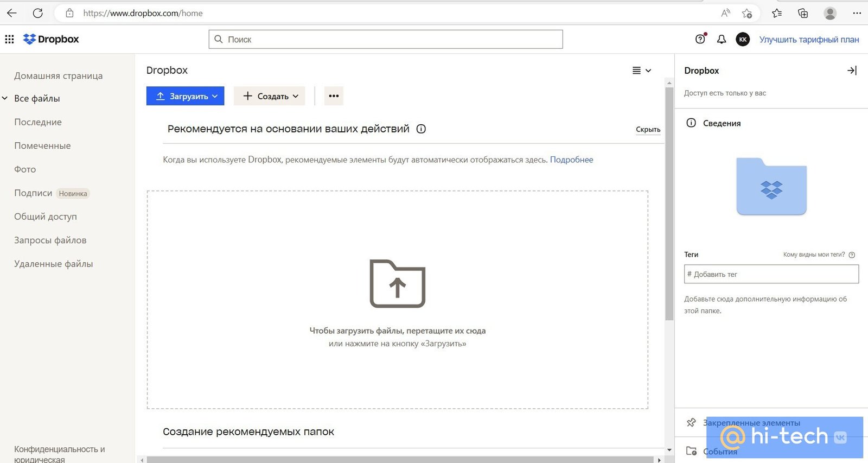Click the upload folder icon in drop zone
Viewport: 868px width, 463px height.
tap(397, 284)
